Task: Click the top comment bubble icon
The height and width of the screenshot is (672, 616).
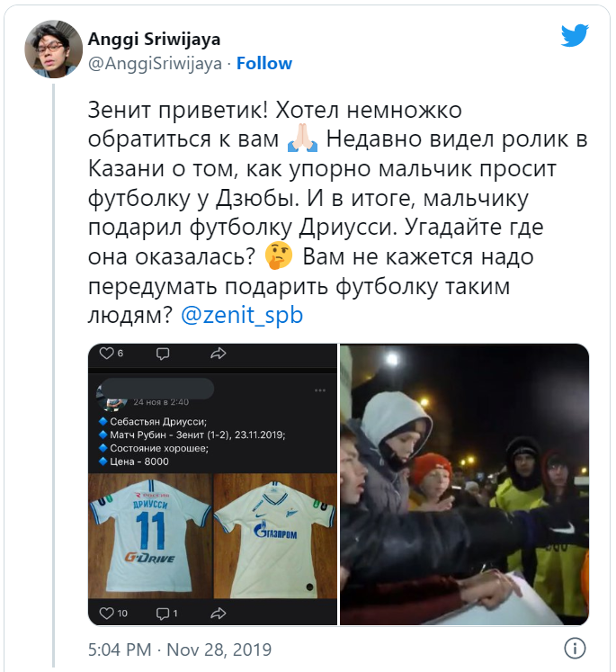Action: point(163,354)
